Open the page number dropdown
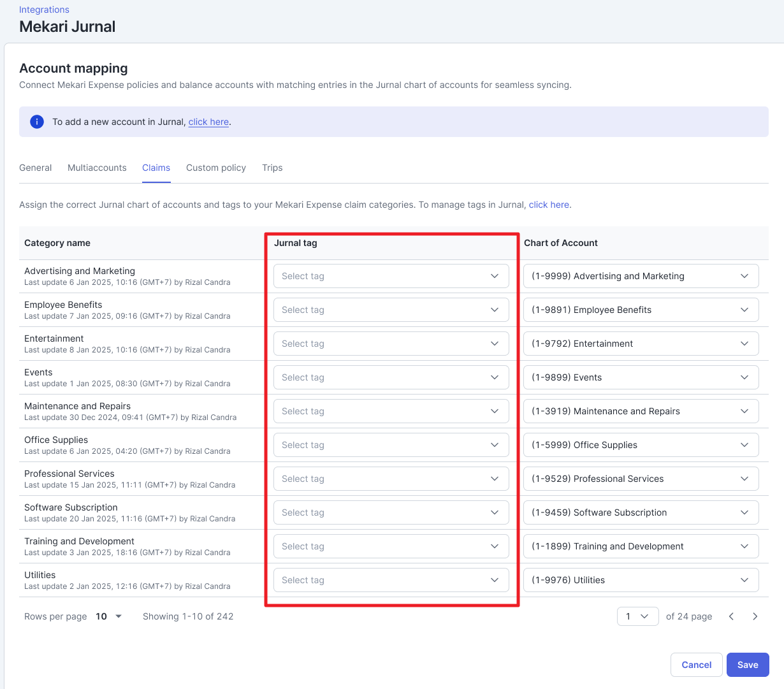The width and height of the screenshot is (784, 689). (637, 616)
